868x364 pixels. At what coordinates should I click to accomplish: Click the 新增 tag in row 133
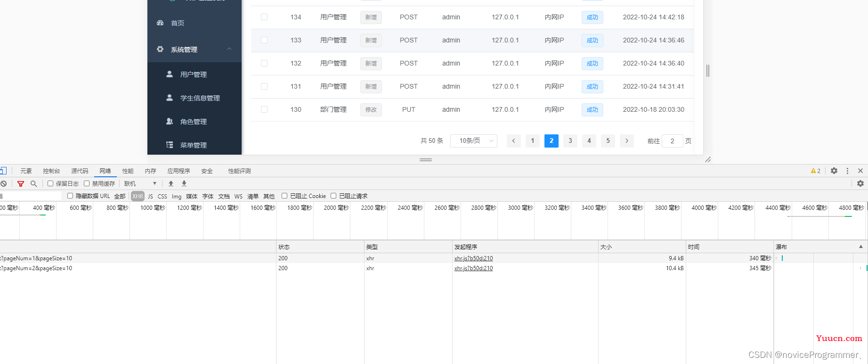coord(371,41)
